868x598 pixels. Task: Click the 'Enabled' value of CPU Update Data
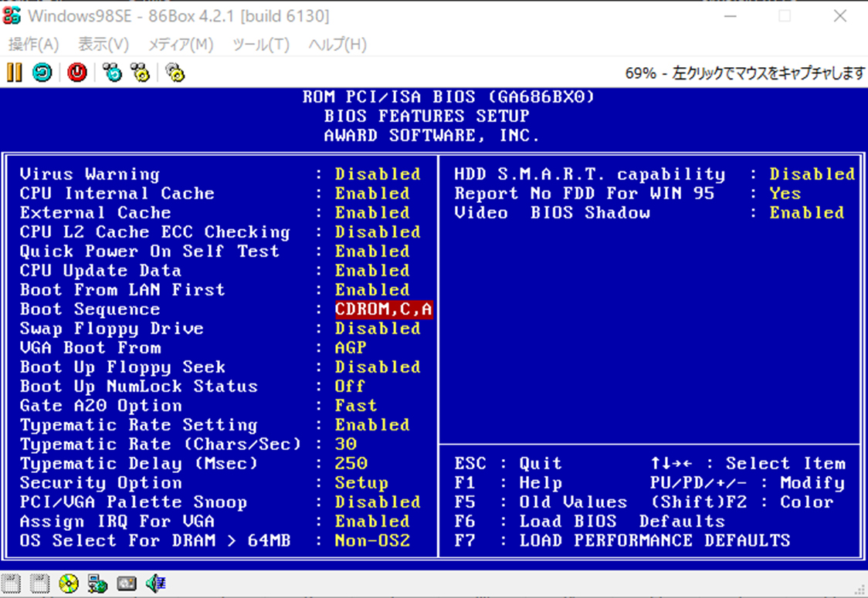(x=372, y=271)
